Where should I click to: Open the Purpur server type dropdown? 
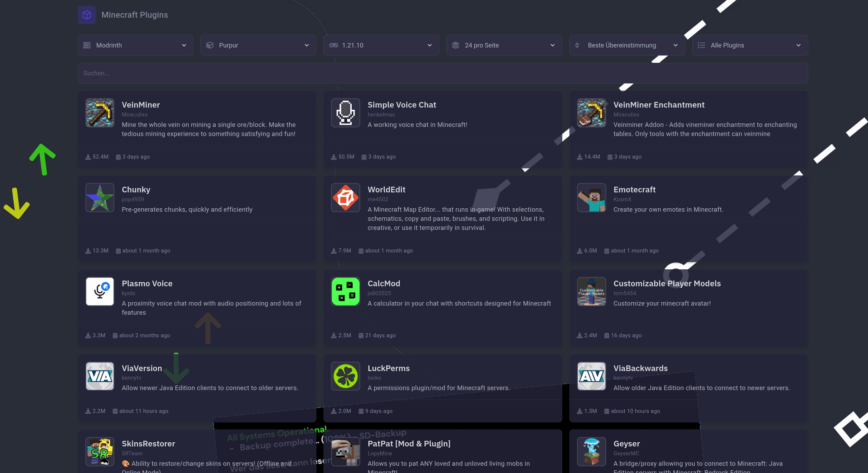(x=258, y=45)
